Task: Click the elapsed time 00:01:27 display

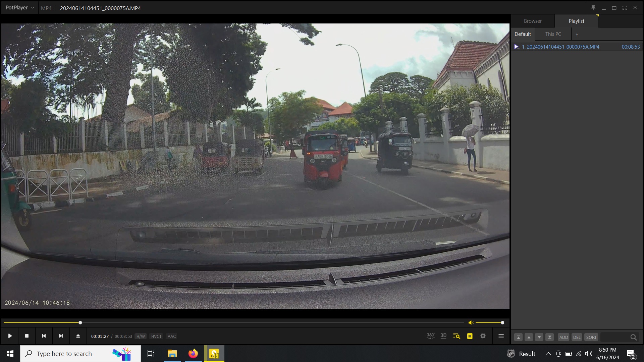Action: click(x=100, y=336)
